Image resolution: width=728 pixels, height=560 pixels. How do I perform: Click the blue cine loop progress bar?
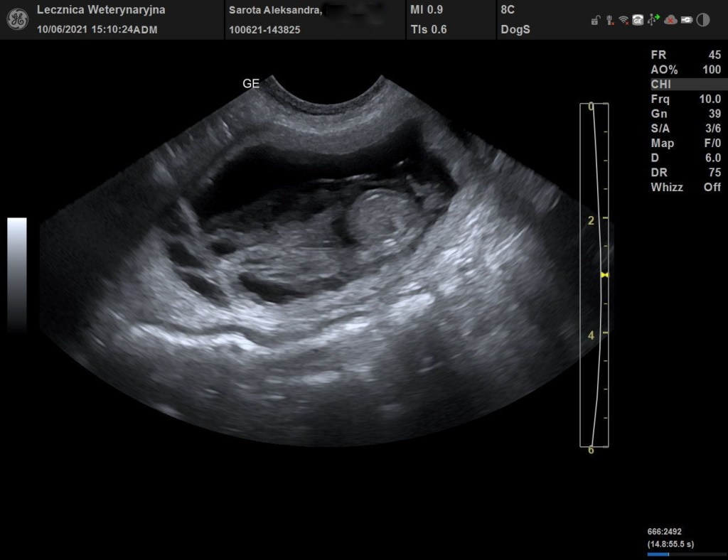tap(658, 554)
